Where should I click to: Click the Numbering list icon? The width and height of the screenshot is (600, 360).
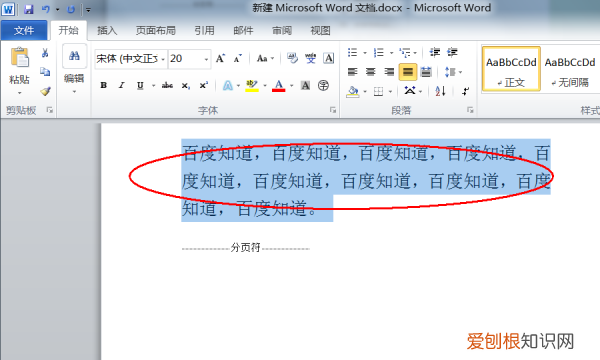378,52
